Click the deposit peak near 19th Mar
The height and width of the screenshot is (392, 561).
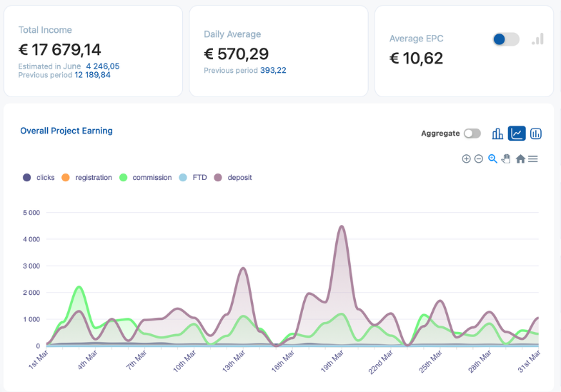[x=342, y=226]
